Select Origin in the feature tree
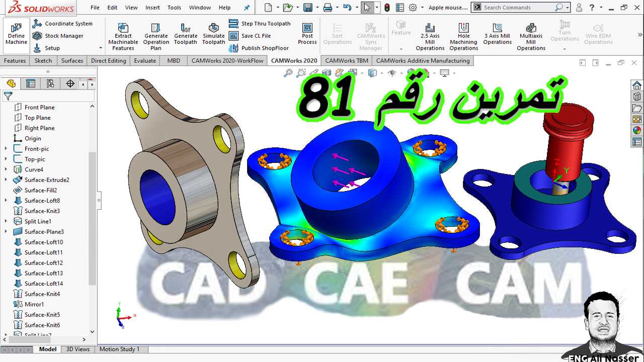644x362 pixels. [33, 139]
